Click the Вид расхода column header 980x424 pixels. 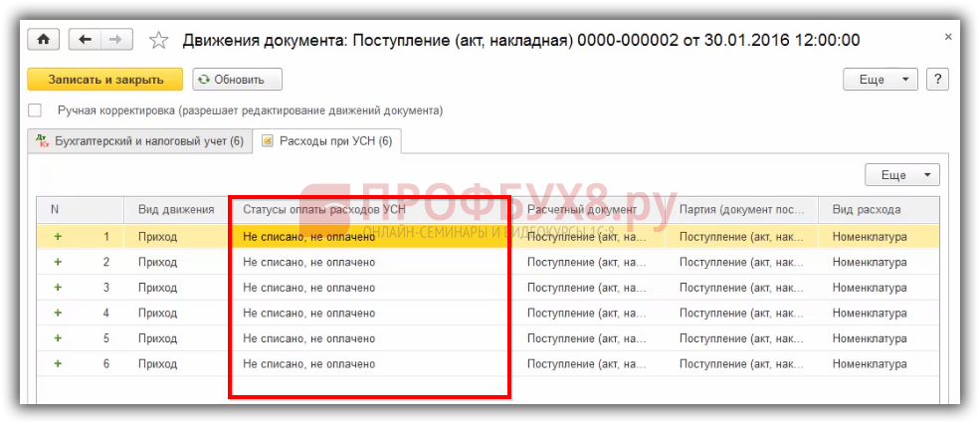coord(867,210)
